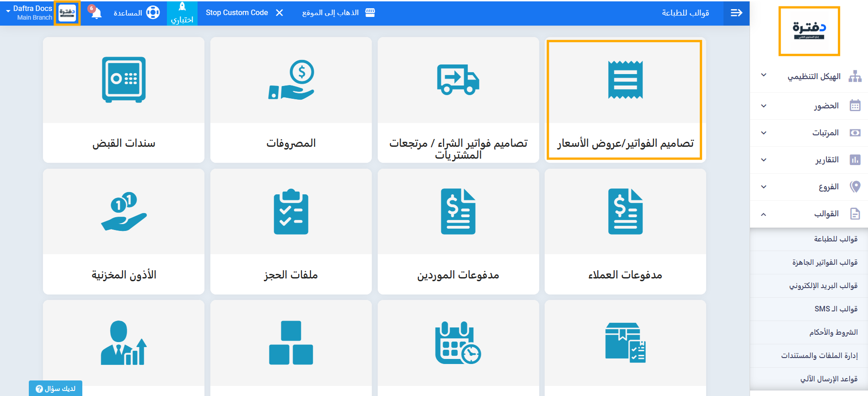The width and height of the screenshot is (868, 396).
Task: Click the receipt icon for invoice designs
Action: [x=625, y=80]
